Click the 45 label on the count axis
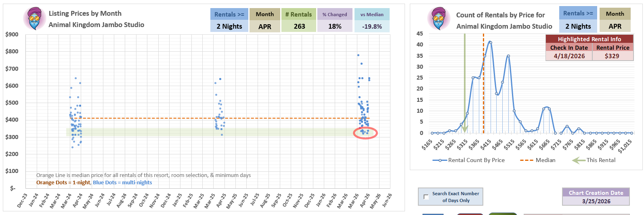644x215 pixels. (420, 34)
